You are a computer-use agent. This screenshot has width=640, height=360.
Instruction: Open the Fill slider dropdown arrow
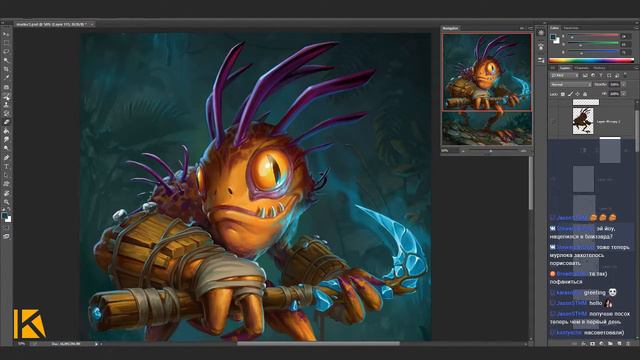tap(624, 94)
